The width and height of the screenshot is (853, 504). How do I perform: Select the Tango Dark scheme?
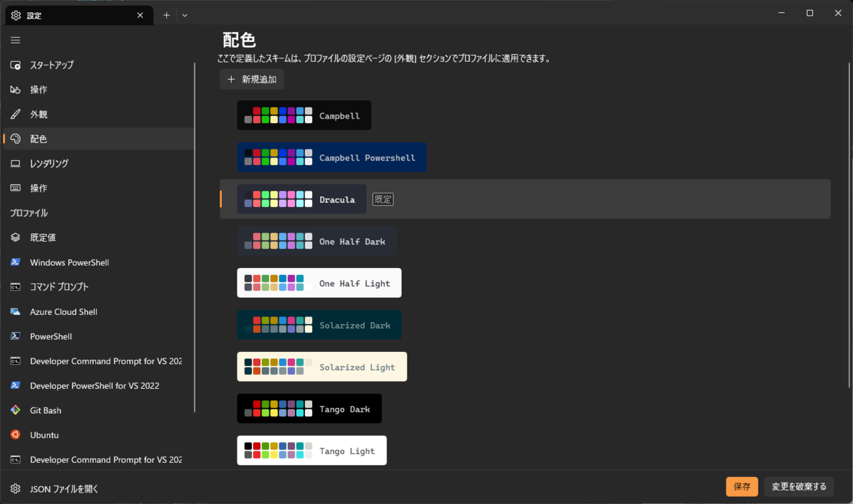click(x=309, y=409)
